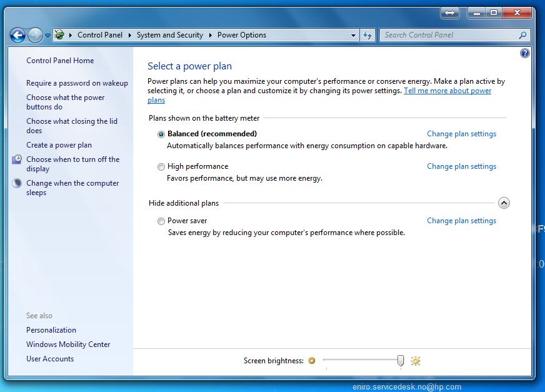This screenshot has height=392, width=545.
Task: Expand the arrow after System and Security
Action: [210, 35]
